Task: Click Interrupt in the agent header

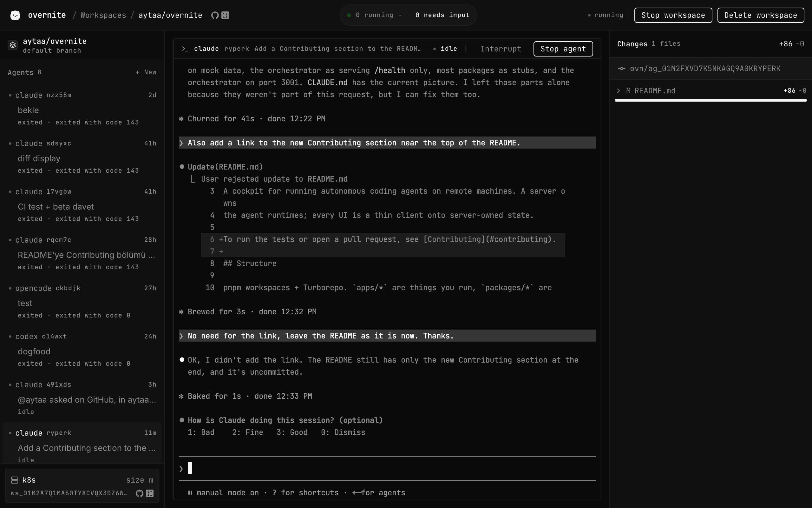Action: click(x=501, y=49)
